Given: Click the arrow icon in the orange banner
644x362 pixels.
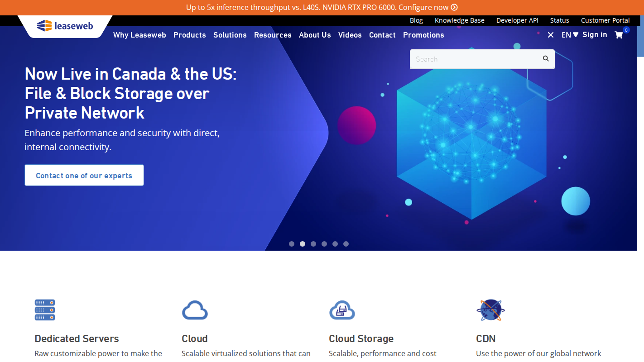Looking at the screenshot, I should (454, 7).
